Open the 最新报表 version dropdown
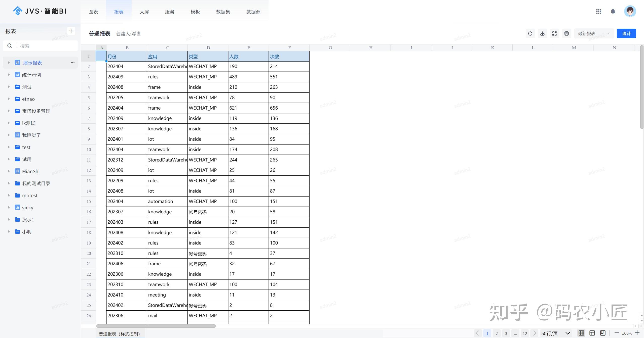 coord(594,33)
